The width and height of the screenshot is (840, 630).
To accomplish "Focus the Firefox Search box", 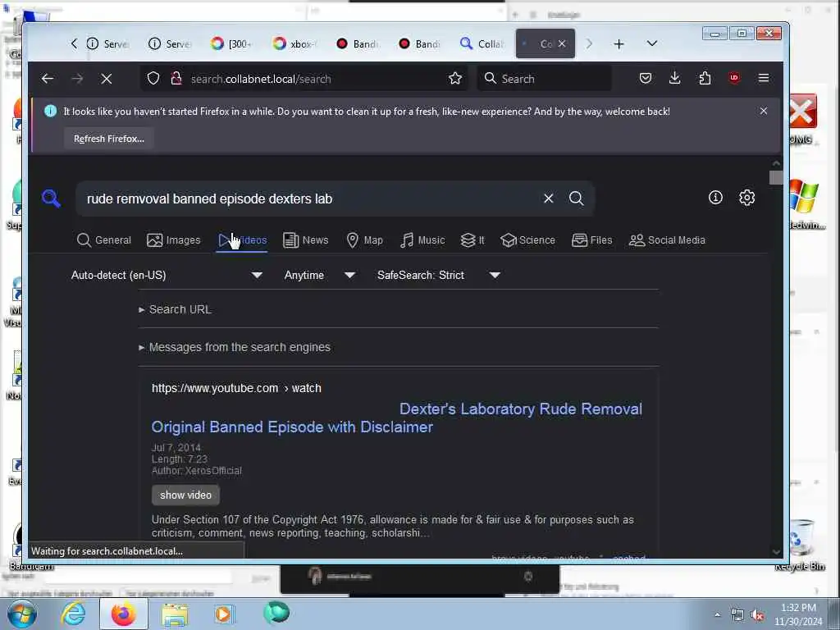I will click(545, 79).
